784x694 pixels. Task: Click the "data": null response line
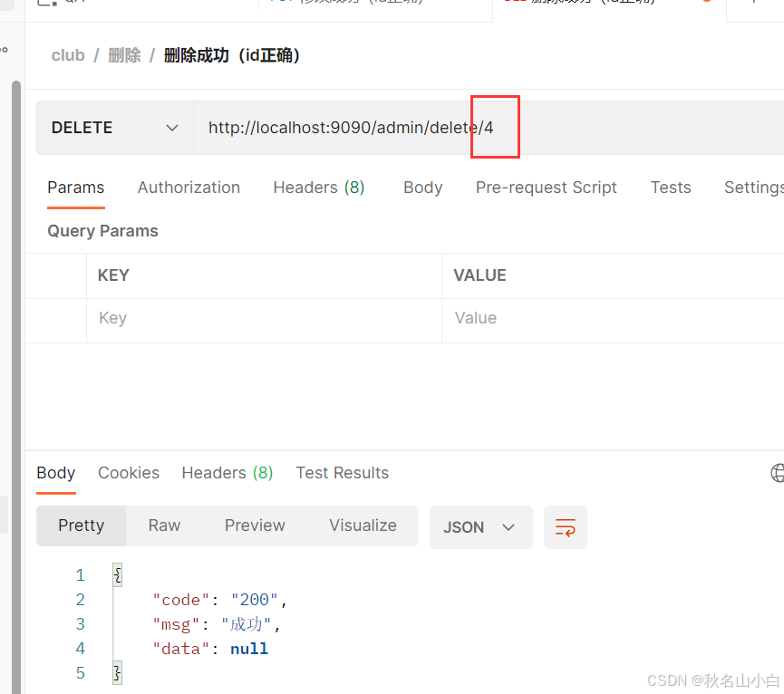210,649
